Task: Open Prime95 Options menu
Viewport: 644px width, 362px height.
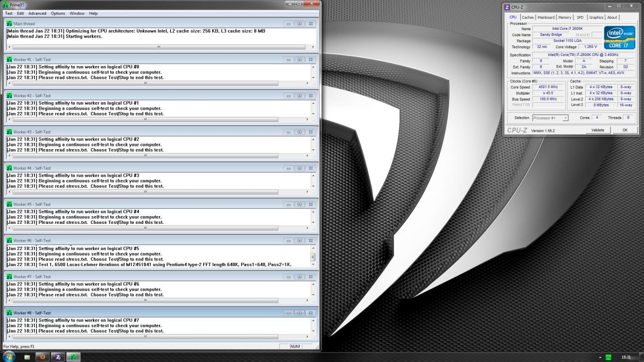Action: click(x=58, y=13)
